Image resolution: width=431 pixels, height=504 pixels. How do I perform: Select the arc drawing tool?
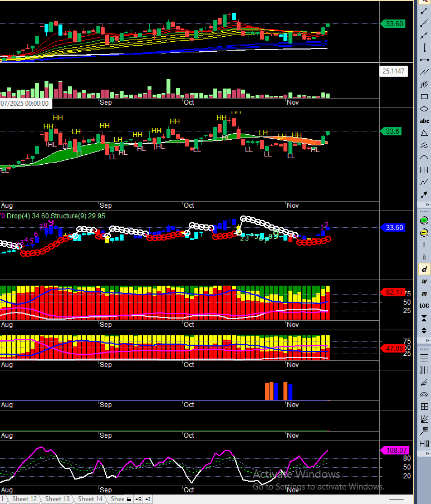pyautogui.click(x=424, y=158)
